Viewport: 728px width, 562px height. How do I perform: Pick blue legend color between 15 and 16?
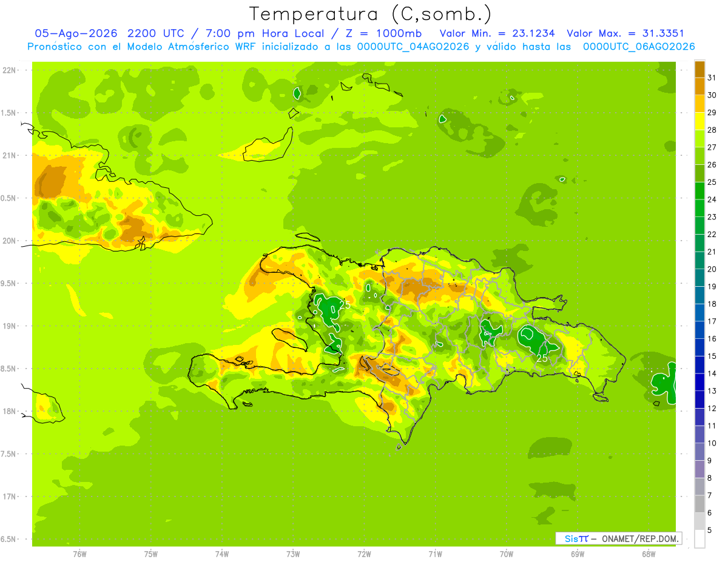coord(699,347)
